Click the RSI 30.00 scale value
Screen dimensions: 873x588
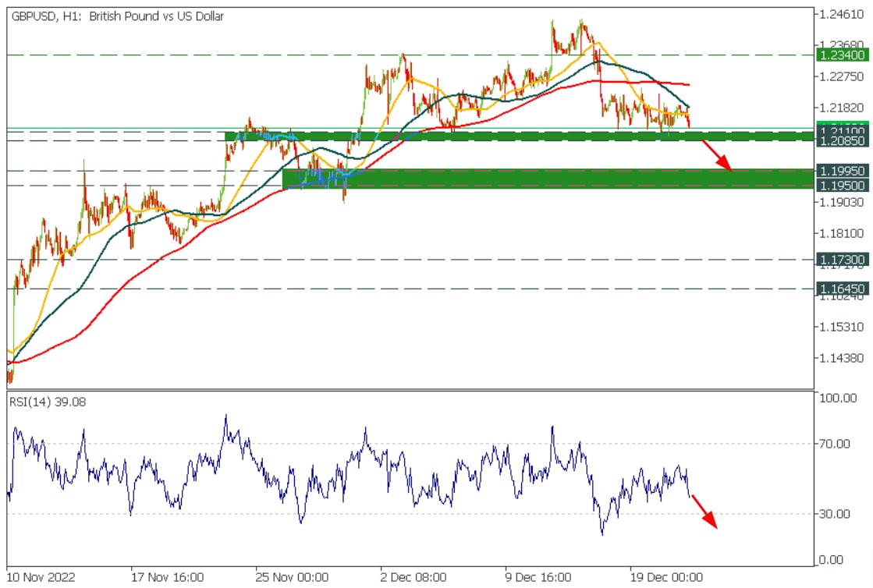(x=835, y=514)
